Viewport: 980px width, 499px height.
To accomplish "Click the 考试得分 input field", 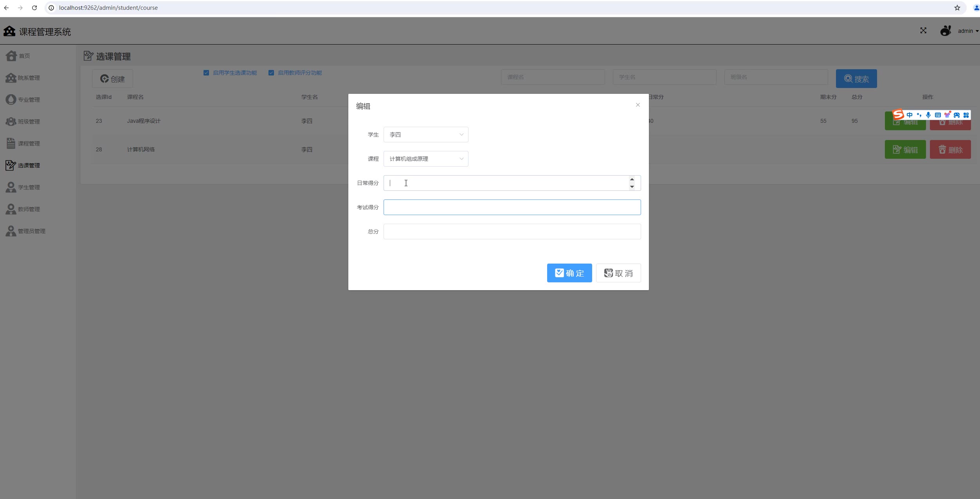I will coord(512,207).
